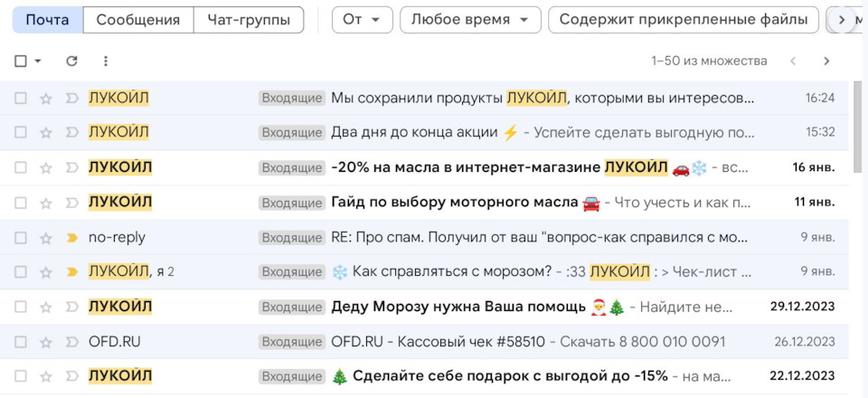Expand the select-all dropdown arrow
Image resolution: width=868 pixels, height=398 pixels.
point(38,61)
